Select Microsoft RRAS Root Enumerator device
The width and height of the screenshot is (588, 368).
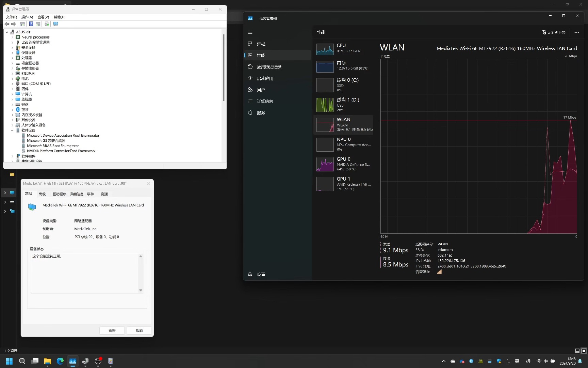(53, 145)
